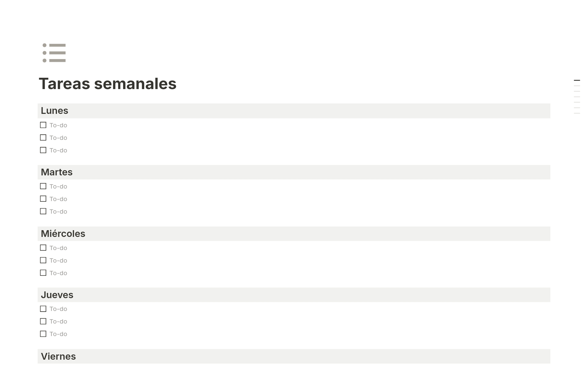Image resolution: width=588 pixels, height=367 pixels.
Task: Click the second outline marker on right edge
Action: coord(577,86)
